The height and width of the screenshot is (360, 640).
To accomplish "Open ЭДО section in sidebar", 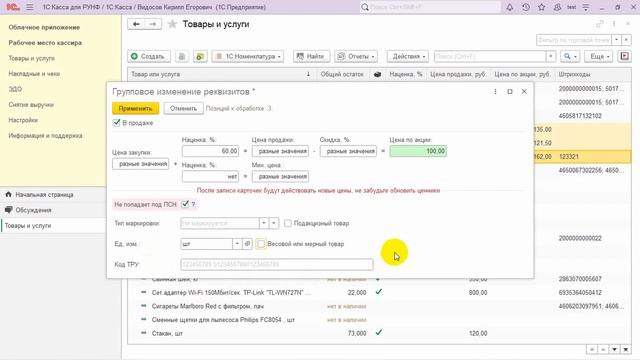I will [x=15, y=89].
